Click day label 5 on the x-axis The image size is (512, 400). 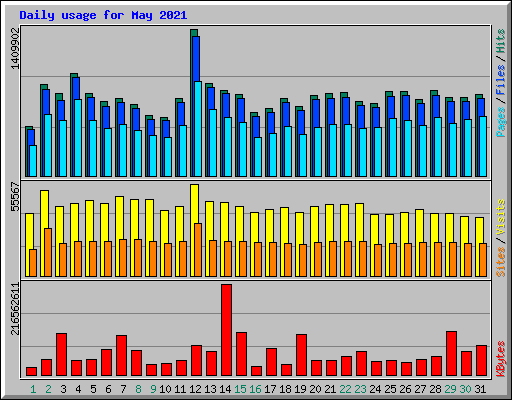point(93,389)
